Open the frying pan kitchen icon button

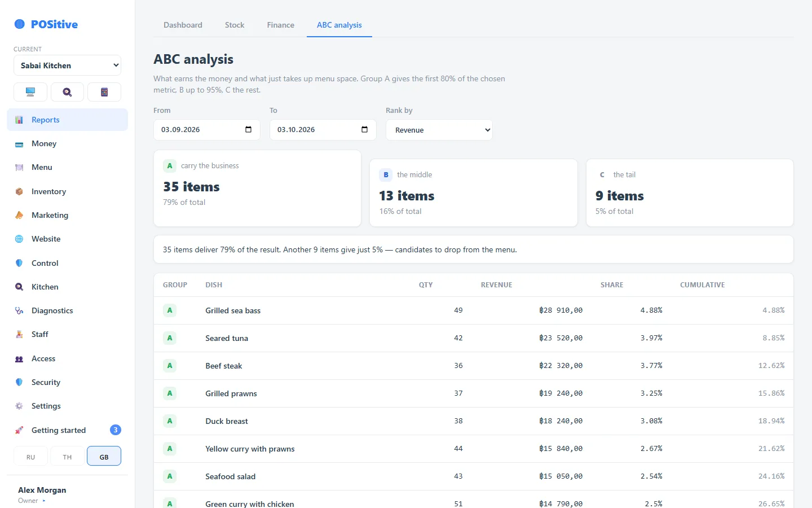tap(67, 92)
